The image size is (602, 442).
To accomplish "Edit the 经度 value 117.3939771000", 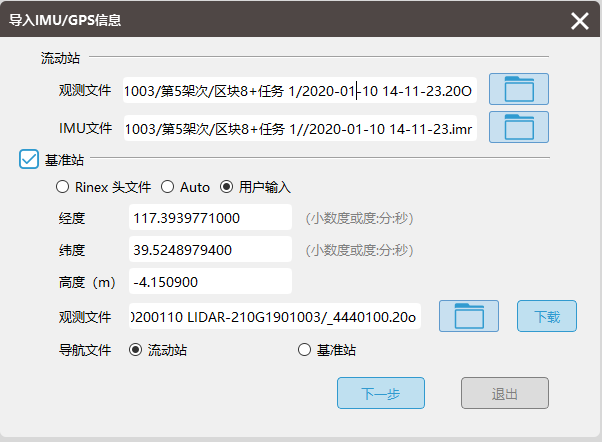I will click(210, 217).
